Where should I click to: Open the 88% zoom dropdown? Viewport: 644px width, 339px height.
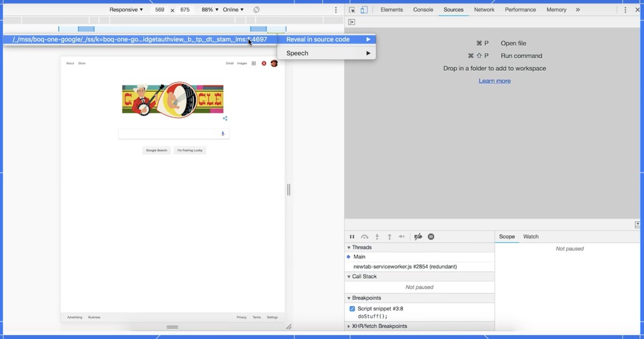click(x=210, y=10)
